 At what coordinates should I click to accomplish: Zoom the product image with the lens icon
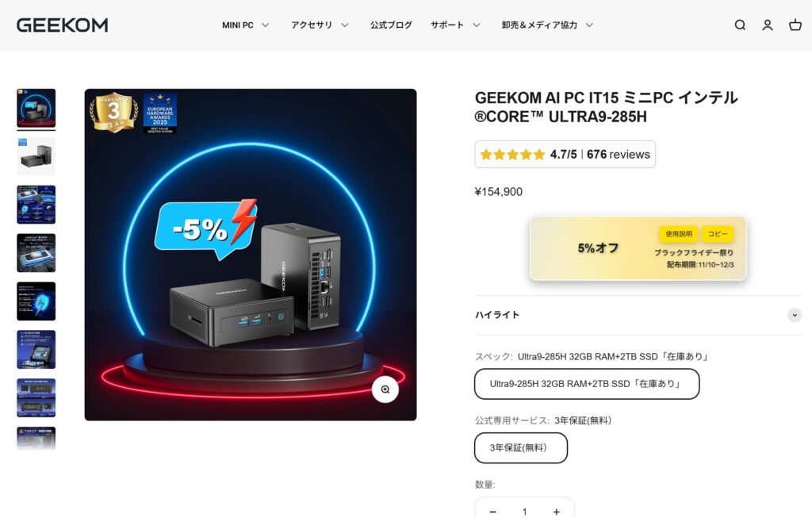tap(385, 389)
